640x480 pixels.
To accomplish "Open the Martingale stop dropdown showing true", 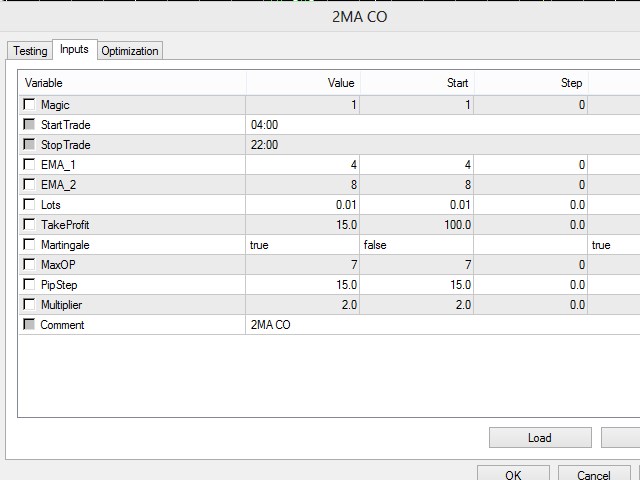I will 614,245.
